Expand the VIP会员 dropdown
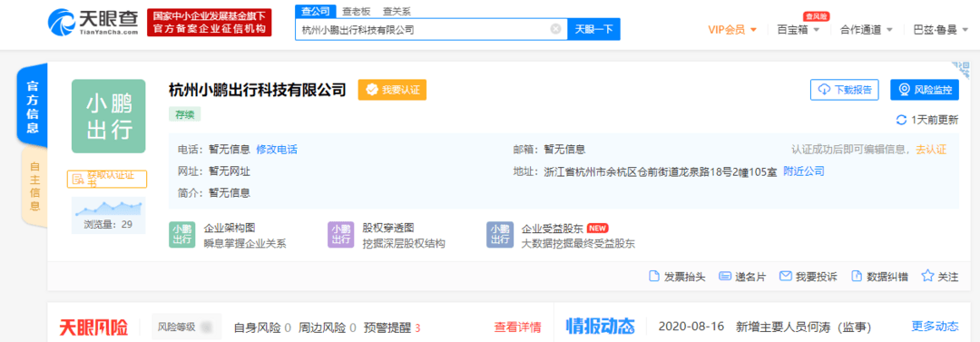 (732, 29)
